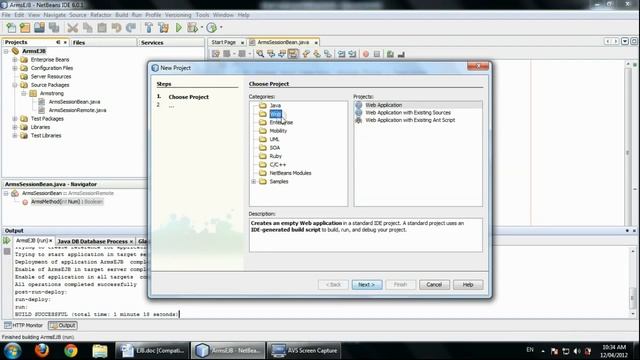Select Web Application with Existing Sources
Viewport: 640px width, 360px height.
click(408, 112)
